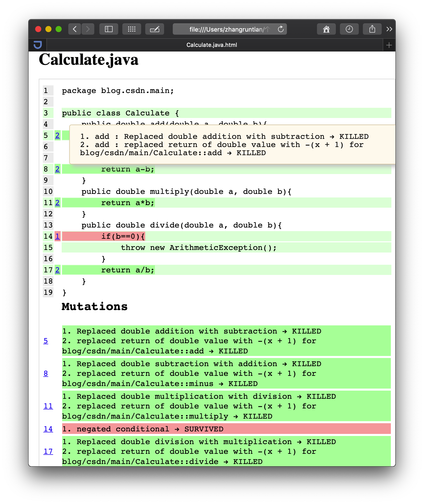
Task: Reload the page with the refresh icon
Action: coord(281,29)
